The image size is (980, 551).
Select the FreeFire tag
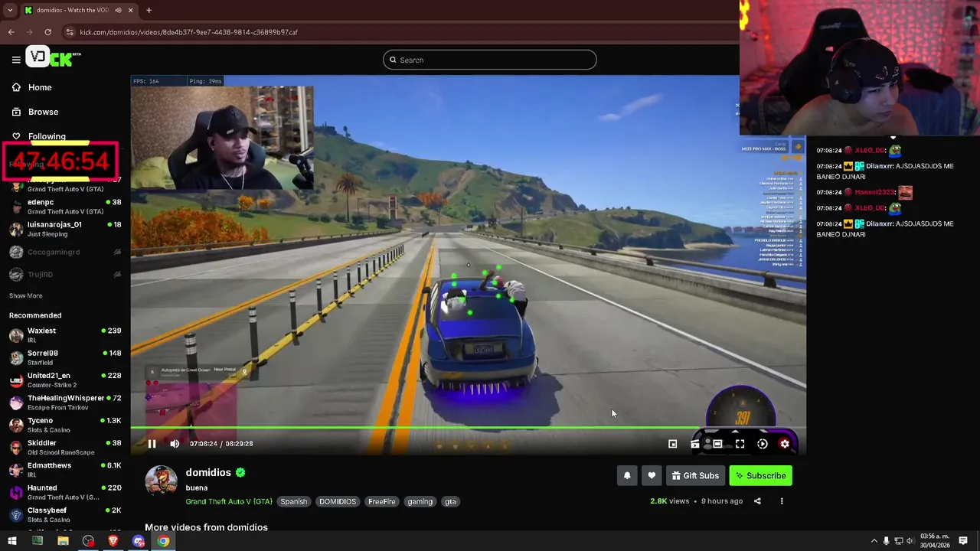pos(381,501)
